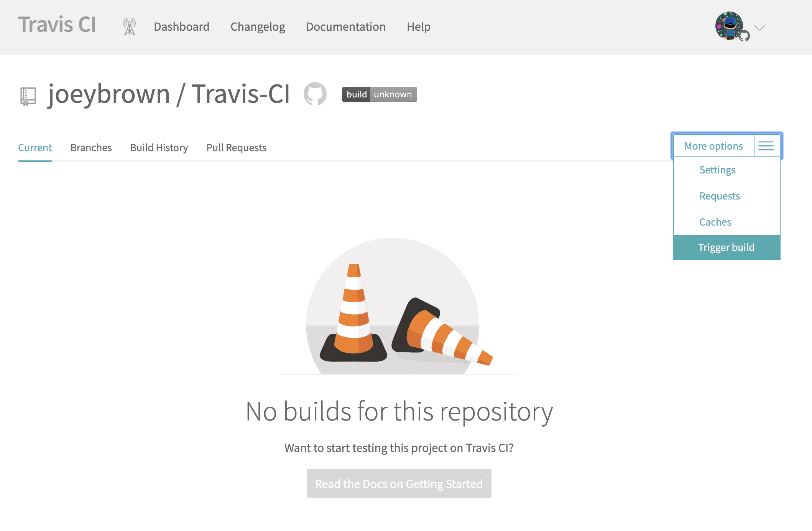This screenshot has height=531, width=812.
Task: Visit the Changelog link in header
Action: pyautogui.click(x=258, y=27)
